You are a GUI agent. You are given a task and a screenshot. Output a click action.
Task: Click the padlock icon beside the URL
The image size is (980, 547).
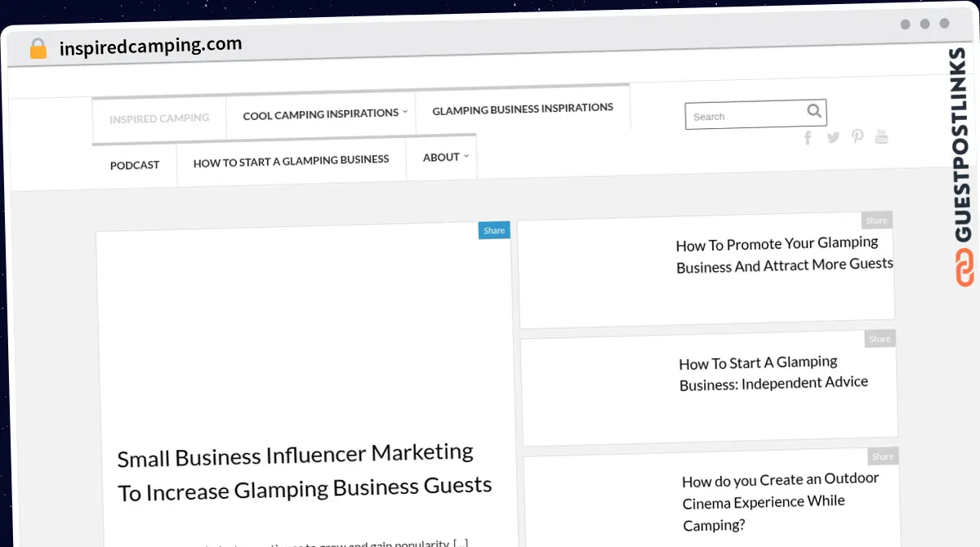[38, 49]
